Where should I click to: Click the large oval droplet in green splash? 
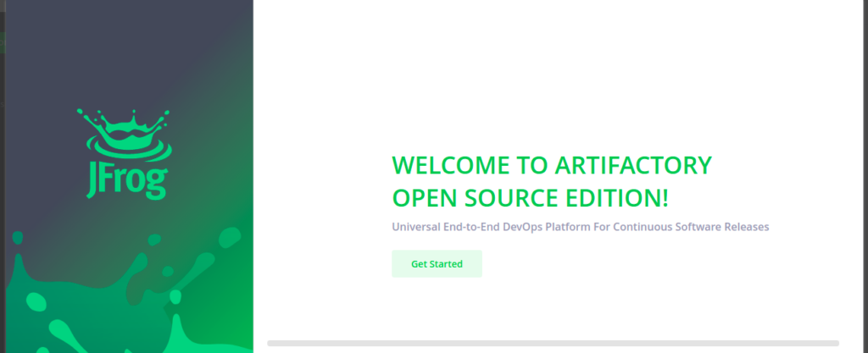point(230,238)
